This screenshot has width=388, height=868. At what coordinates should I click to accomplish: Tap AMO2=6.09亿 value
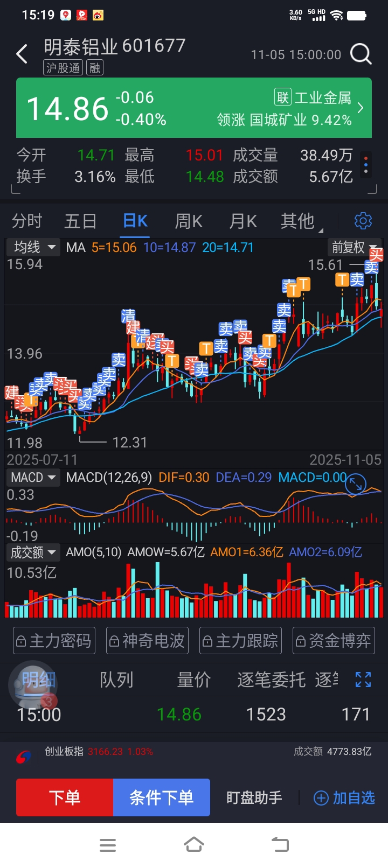[x=325, y=552]
